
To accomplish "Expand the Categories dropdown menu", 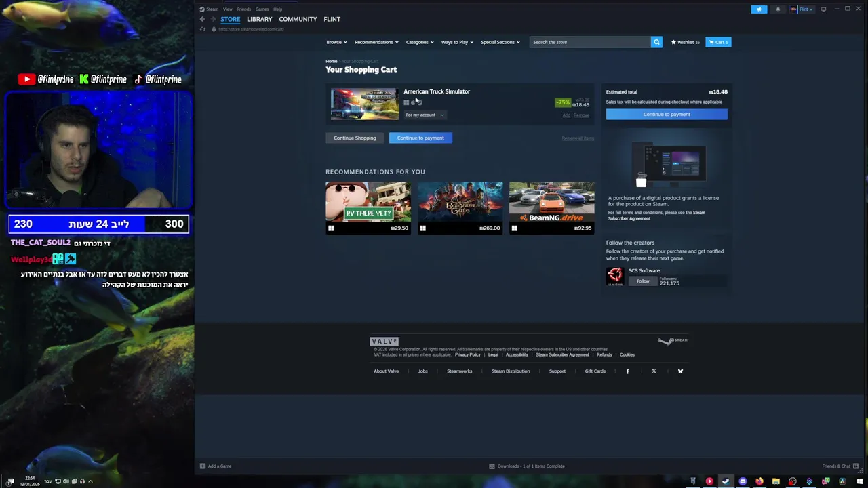I will click(x=420, y=42).
